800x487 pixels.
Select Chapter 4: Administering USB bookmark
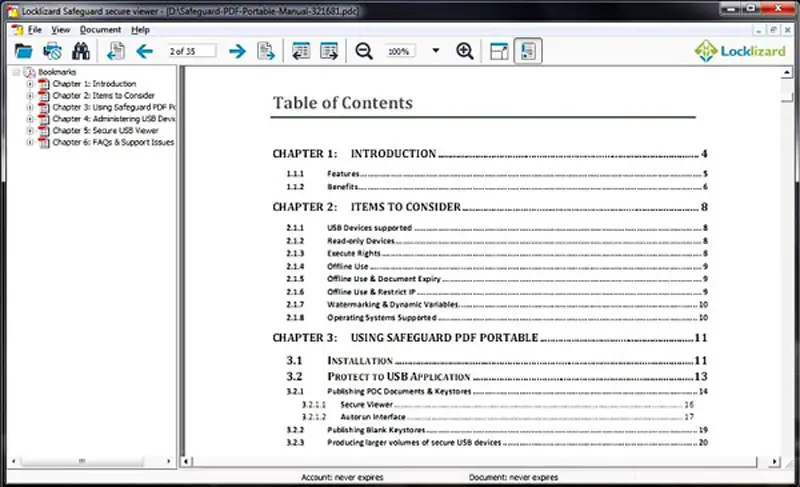pyautogui.click(x=114, y=119)
